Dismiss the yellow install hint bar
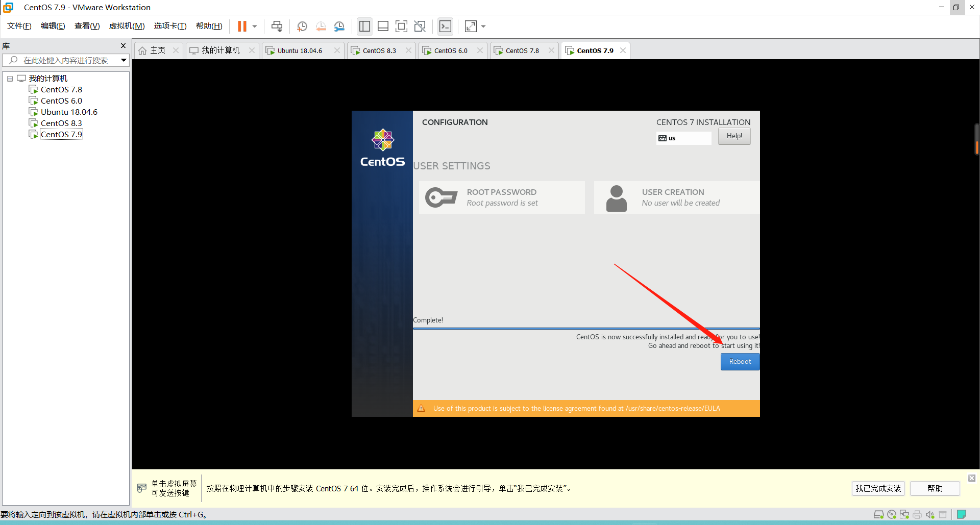 coord(972,478)
